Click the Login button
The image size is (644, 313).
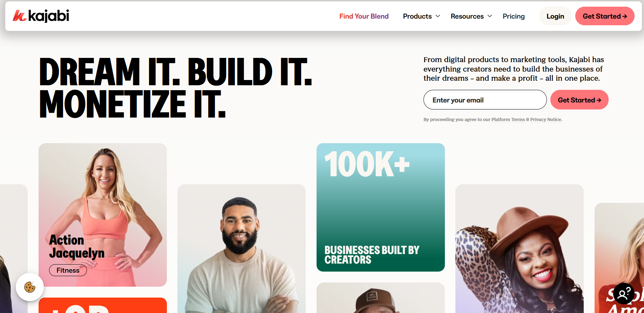(x=555, y=16)
